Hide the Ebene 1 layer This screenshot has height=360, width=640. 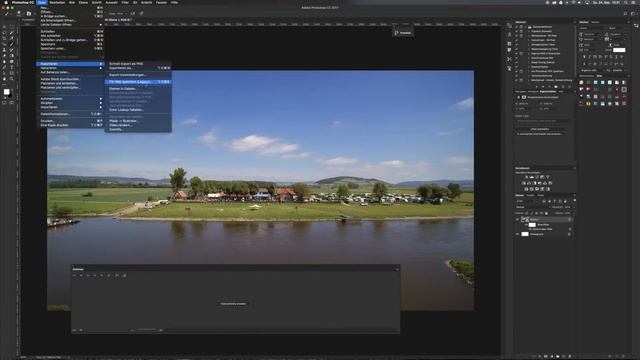point(517,219)
